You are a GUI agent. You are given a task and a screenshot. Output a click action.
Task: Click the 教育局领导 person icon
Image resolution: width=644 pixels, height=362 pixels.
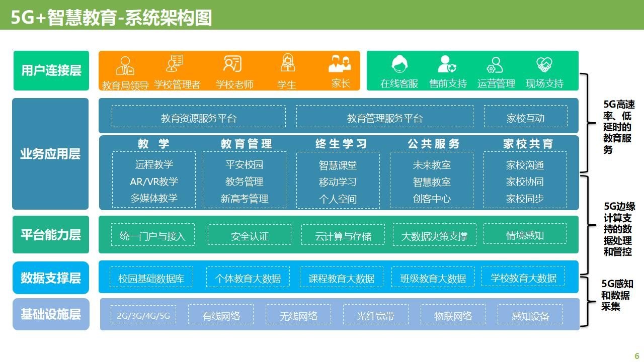(125, 65)
